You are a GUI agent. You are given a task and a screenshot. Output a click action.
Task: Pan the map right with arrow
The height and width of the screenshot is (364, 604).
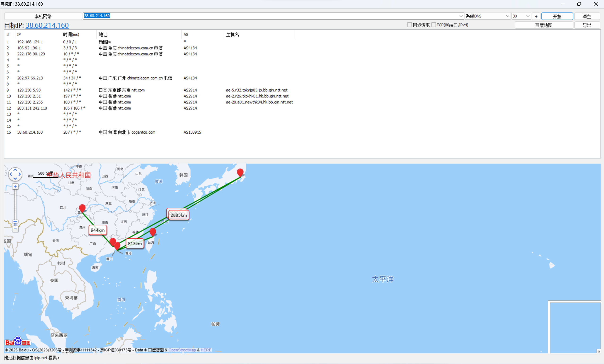point(20,174)
